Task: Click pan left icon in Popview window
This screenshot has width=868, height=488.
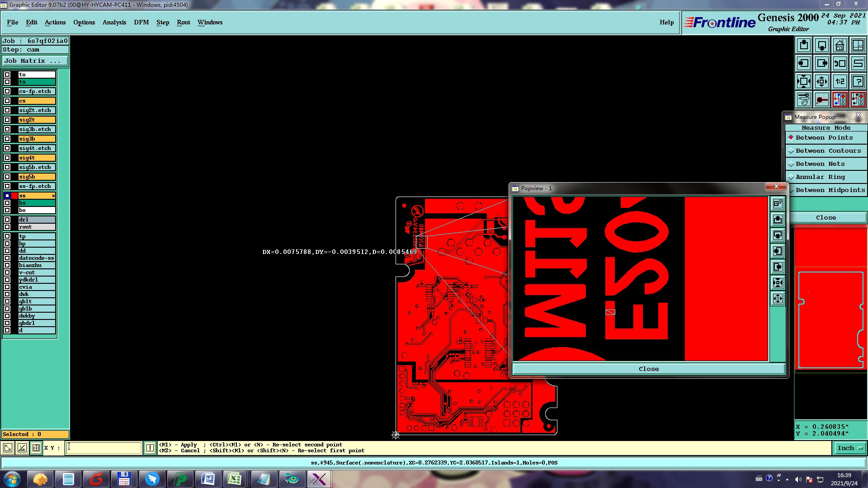Action: [778, 251]
